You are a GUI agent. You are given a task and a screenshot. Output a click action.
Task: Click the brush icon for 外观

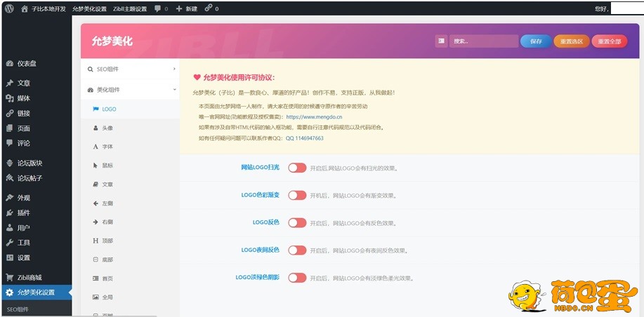click(10, 198)
